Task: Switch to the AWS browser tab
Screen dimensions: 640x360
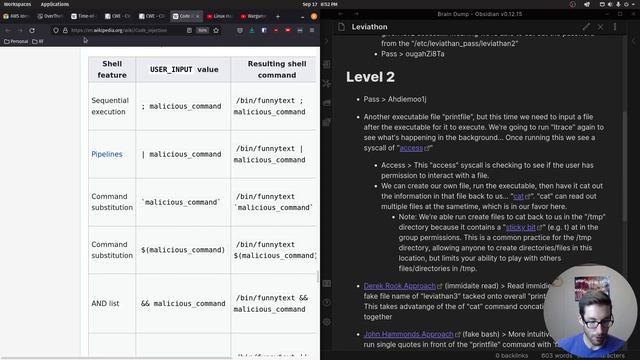Action: coord(16,16)
